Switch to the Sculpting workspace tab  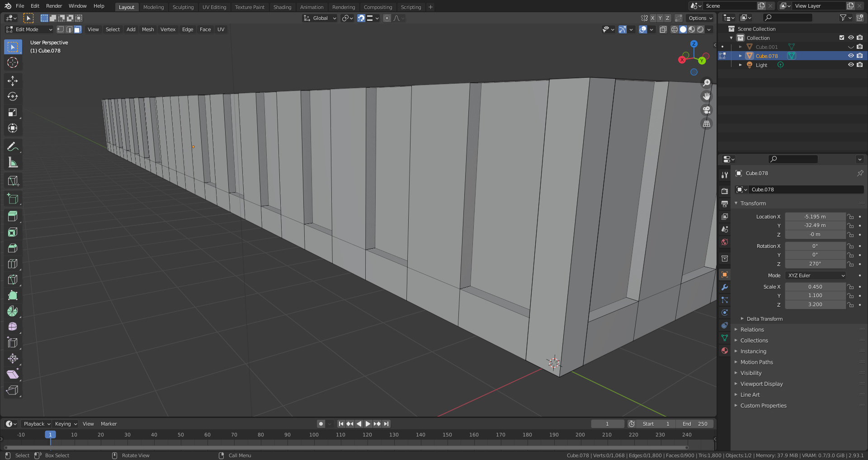183,7
